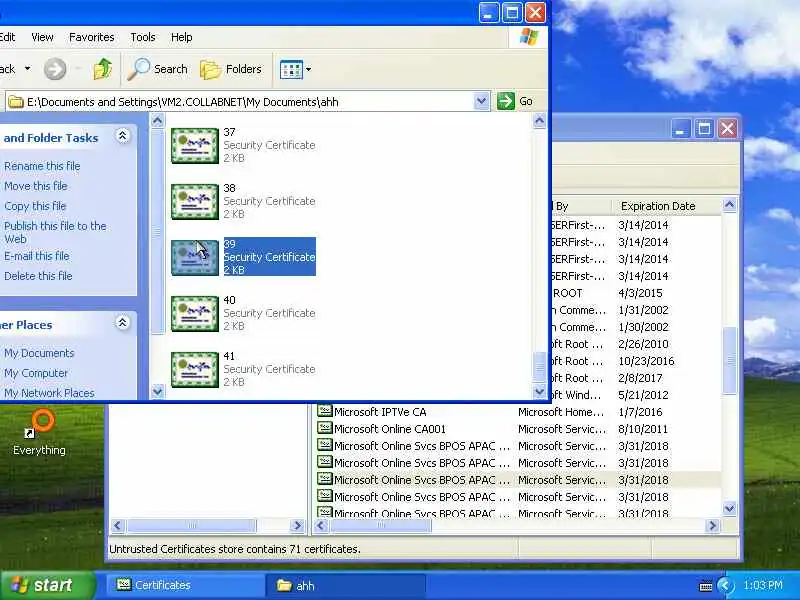Viewport: 800px width, 600px height.
Task: Expand the address bar dropdown
Action: (481, 101)
